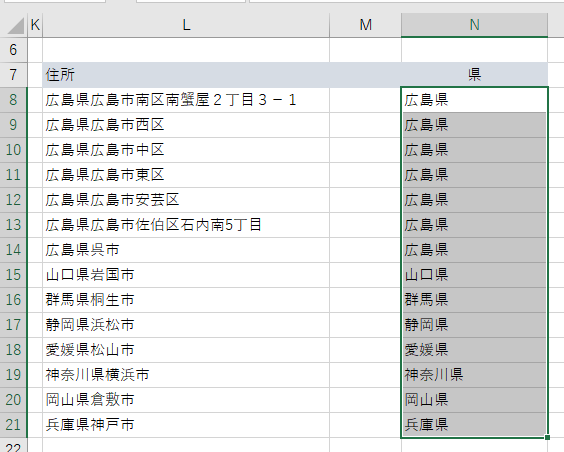Click the 群馬県 result cell
564x452 pixels.
pos(474,300)
